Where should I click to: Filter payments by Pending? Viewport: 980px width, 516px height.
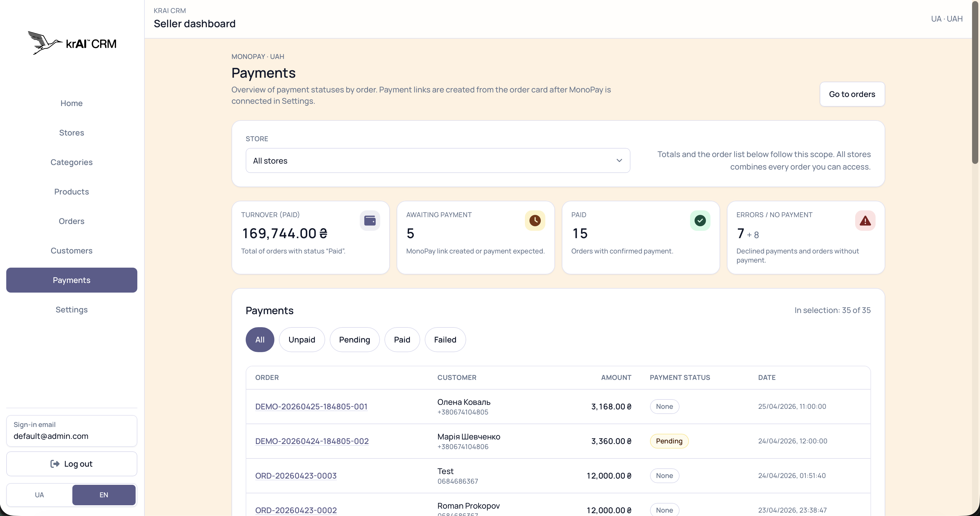coord(355,340)
